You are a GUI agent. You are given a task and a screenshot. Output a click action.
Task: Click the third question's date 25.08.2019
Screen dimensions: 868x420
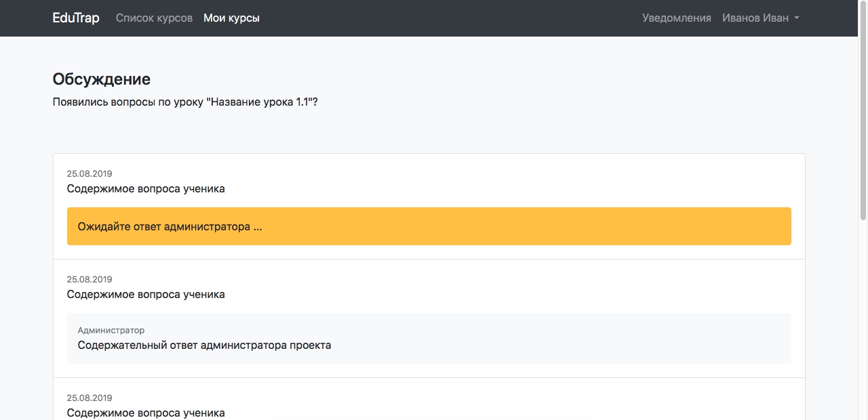click(90, 398)
